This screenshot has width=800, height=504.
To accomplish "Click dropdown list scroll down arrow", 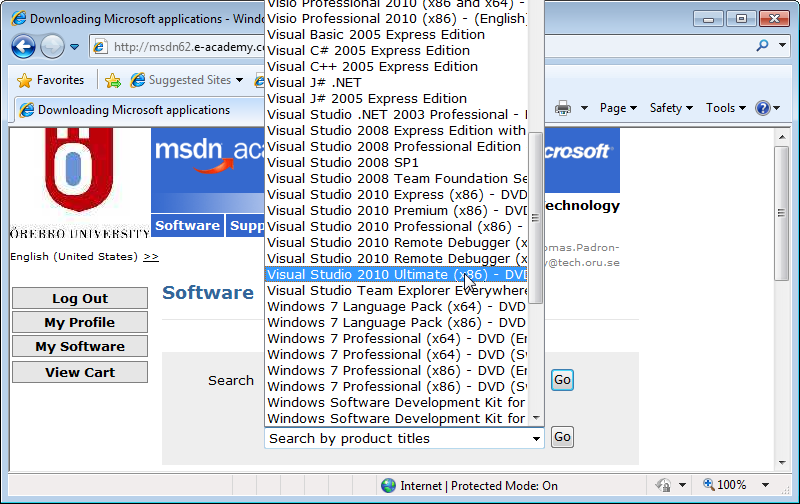I will pyautogui.click(x=536, y=418).
